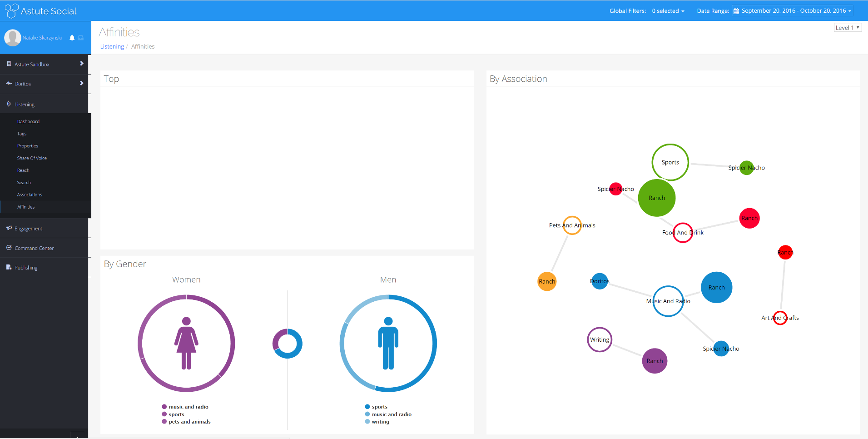The width and height of the screenshot is (868, 439).
Task: Click the calendar icon in Date Range
Action: coord(736,11)
